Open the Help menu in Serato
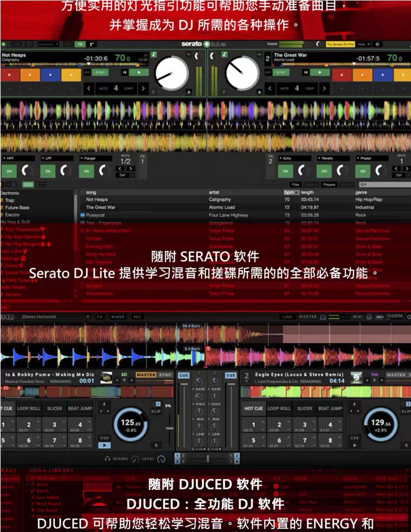 (363, 44)
